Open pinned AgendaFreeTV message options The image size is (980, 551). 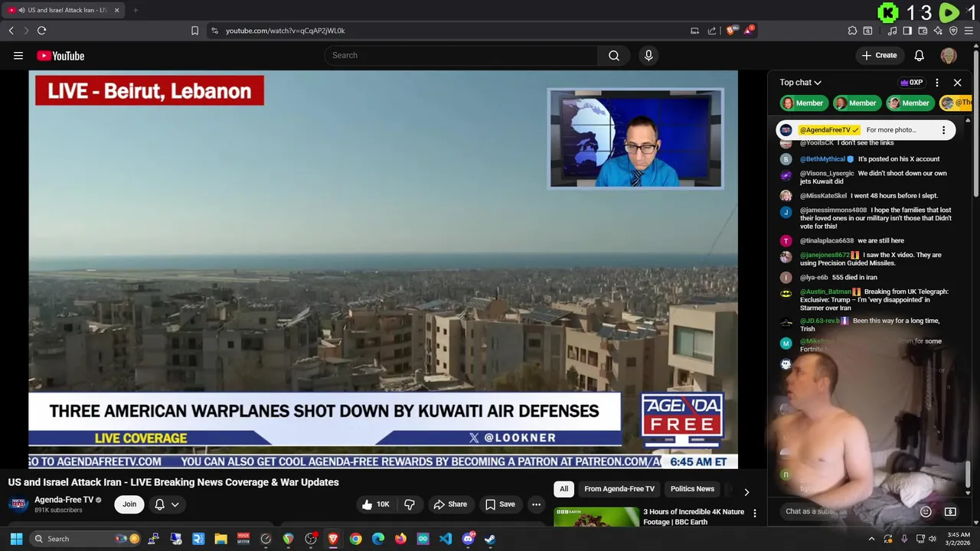[943, 130]
